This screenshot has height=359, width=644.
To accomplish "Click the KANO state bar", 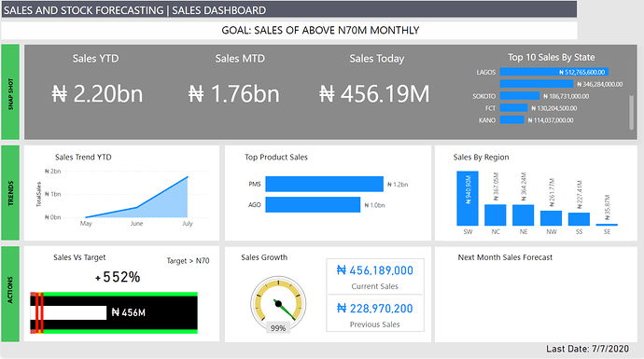I will (x=512, y=119).
